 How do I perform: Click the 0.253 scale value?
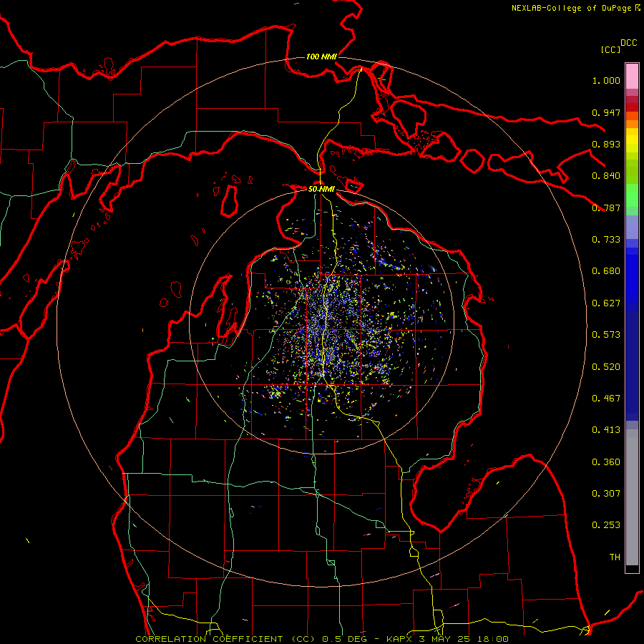pyautogui.click(x=606, y=525)
